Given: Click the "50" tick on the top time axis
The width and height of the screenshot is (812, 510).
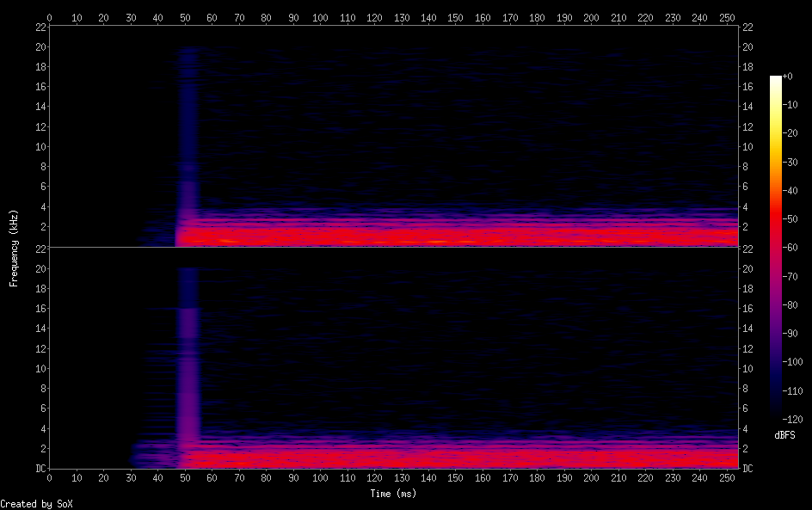Looking at the screenshot, I should click(x=185, y=17).
